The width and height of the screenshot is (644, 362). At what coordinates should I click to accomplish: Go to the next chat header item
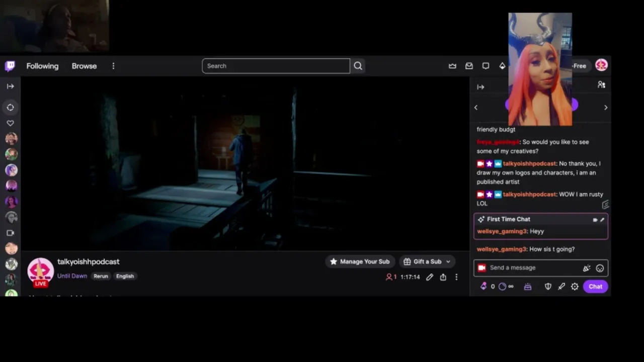pyautogui.click(x=606, y=107)
